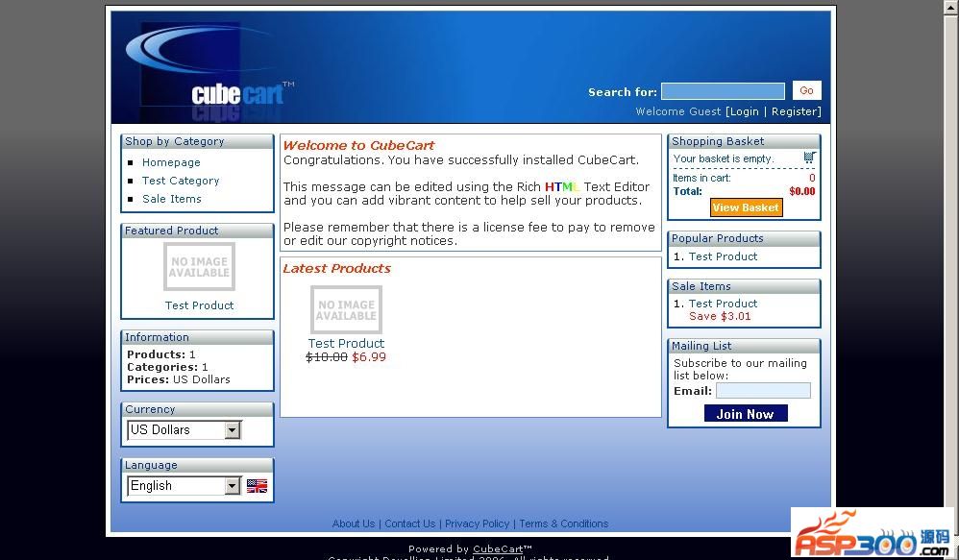This screenshot has height=560, width=959.
Task: Open the About Us footer link
Action: tap(354, 523)
